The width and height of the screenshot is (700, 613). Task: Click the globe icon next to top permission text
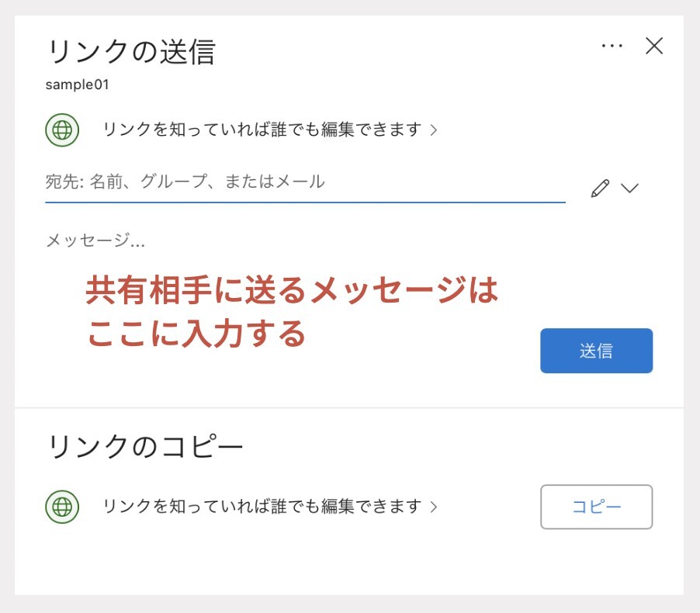[62, 130]
